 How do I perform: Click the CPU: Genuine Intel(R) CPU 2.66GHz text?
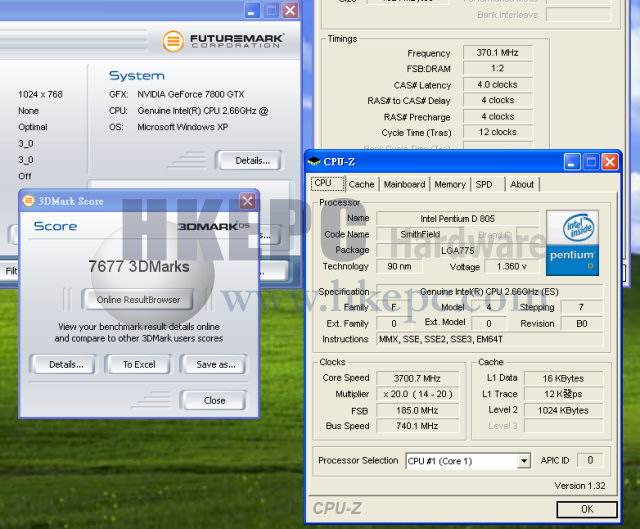click(x=203, y=111)
